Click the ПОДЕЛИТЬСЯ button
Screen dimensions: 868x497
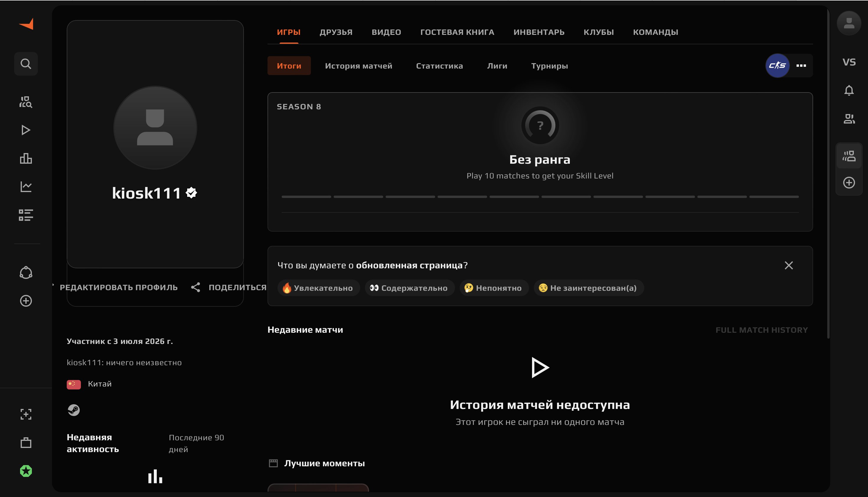point(237,288)
